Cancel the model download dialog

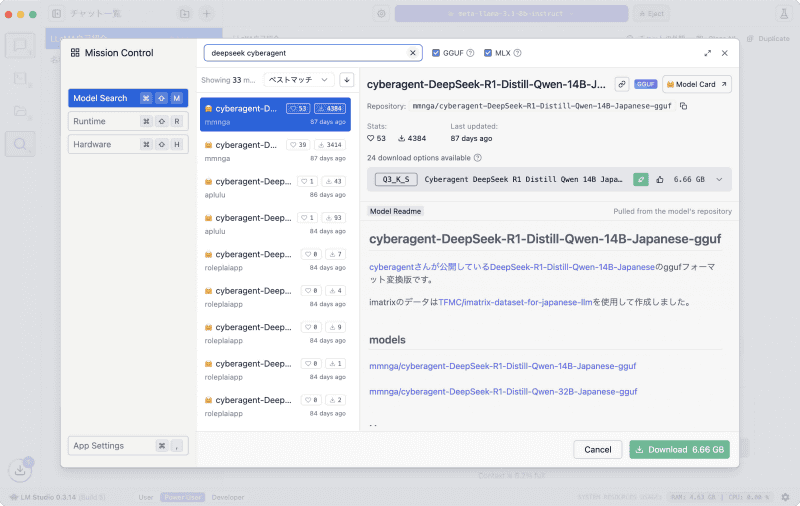(597, 449)
